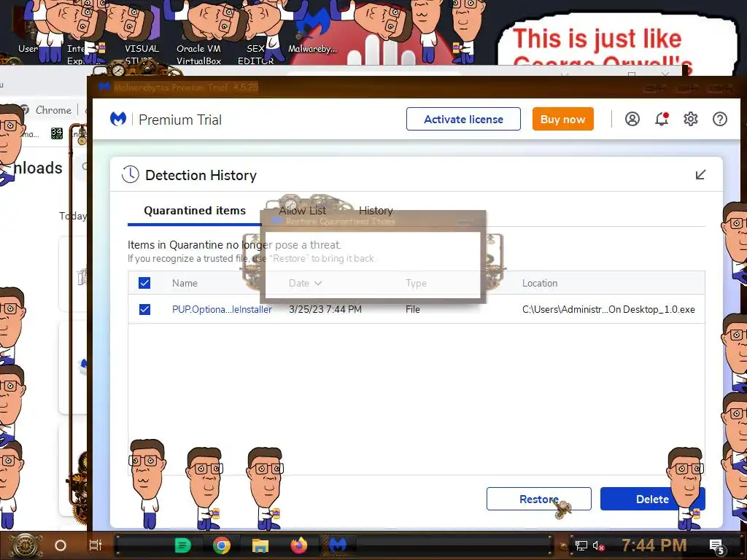This screenshot has height=560, width=747.
Task: Click the Buy now button
Action: coord(562,119)
